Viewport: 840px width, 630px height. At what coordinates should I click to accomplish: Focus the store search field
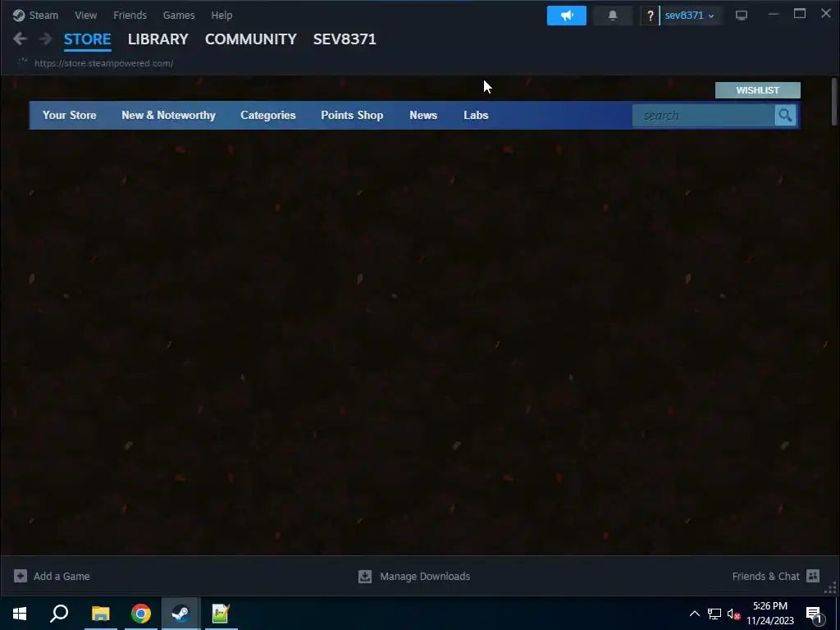click(703, 115)
